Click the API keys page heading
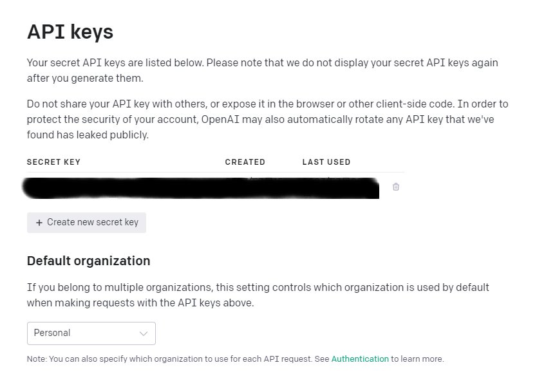This screenshot has height=392, width=537. [x=70, y=32]
